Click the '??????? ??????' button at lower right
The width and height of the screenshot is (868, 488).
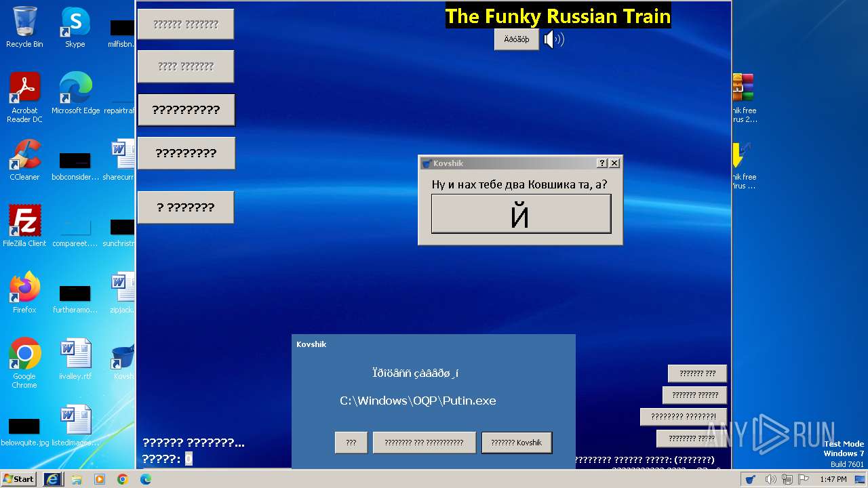[695, 395]
